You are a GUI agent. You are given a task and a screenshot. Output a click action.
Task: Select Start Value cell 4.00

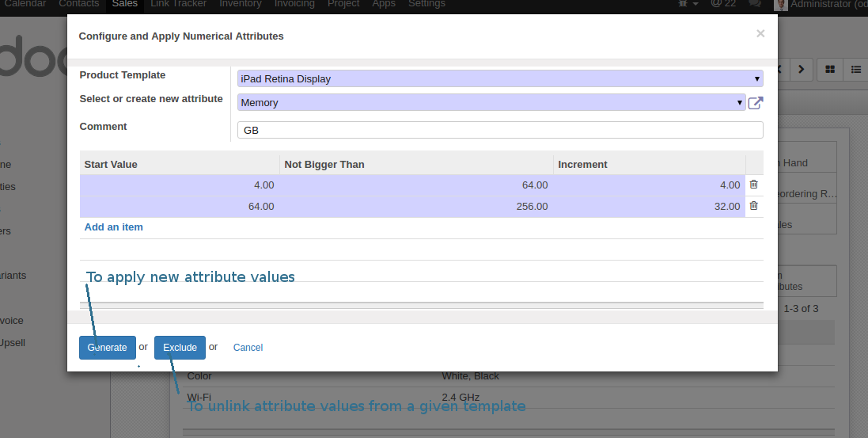click(180, 185)
